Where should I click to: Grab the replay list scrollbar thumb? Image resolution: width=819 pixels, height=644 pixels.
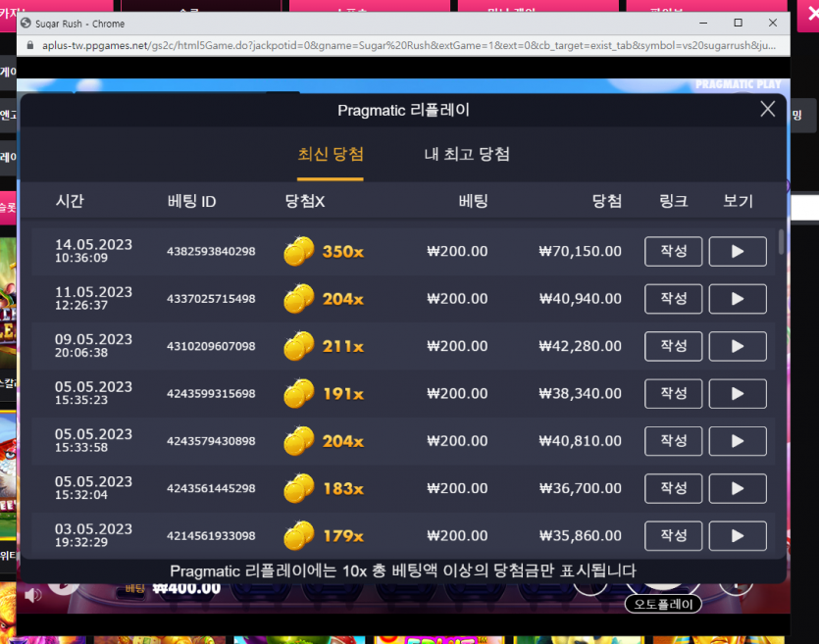tap(781, 242)
